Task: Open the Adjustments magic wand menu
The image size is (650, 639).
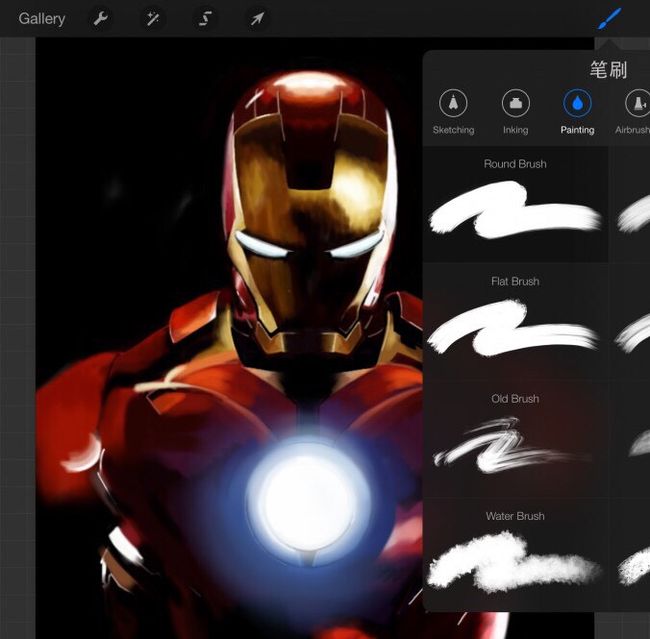Action: 153,19
